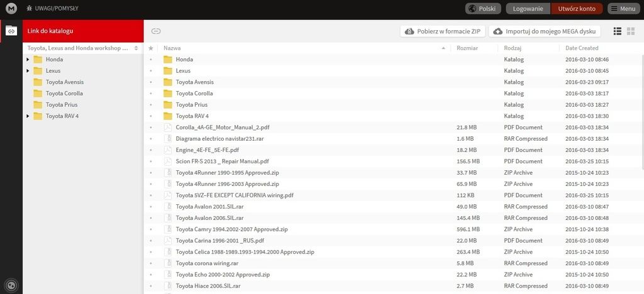Select file name Toyota corona wiring.rar

click(x=207, y=263)
